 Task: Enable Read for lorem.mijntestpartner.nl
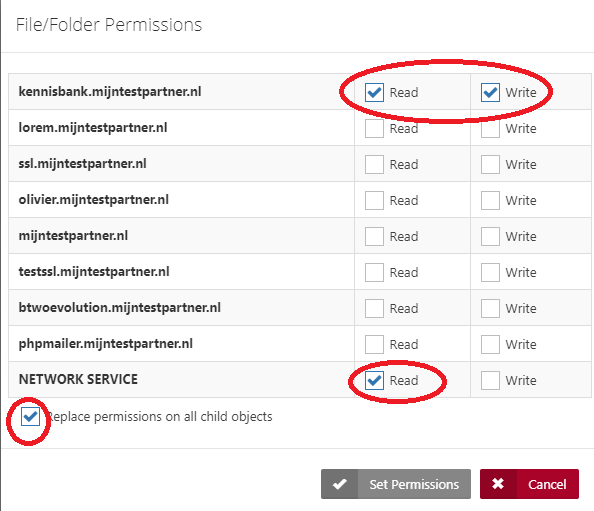(x=374, y=128)
